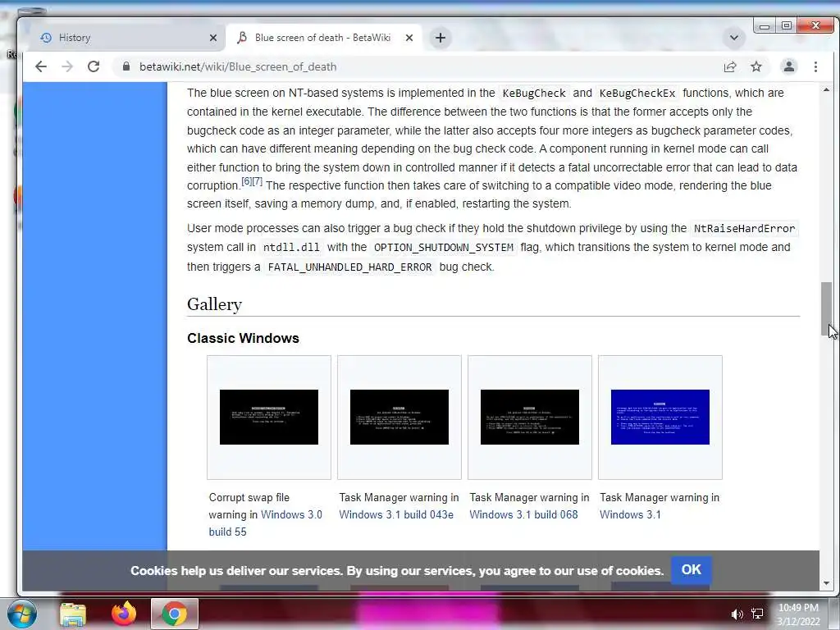Open Chrome three-dot menu

coord(815,66)
